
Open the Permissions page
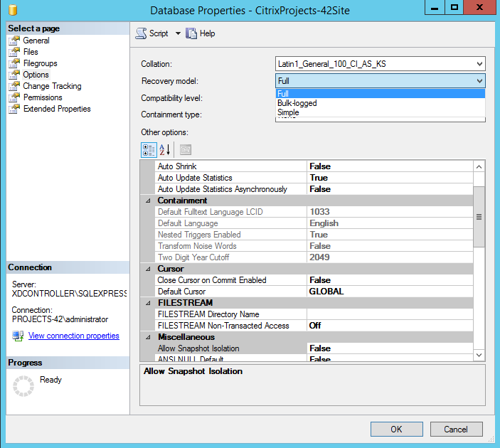[x=43, y=97]
